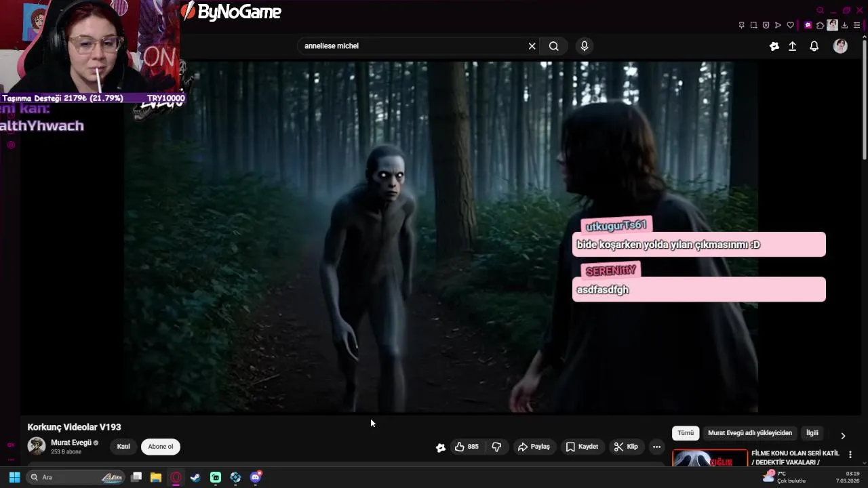This screenshot has width=868, height=488.
Task: Select the Tümü filter chip
Action: (686, 433)
